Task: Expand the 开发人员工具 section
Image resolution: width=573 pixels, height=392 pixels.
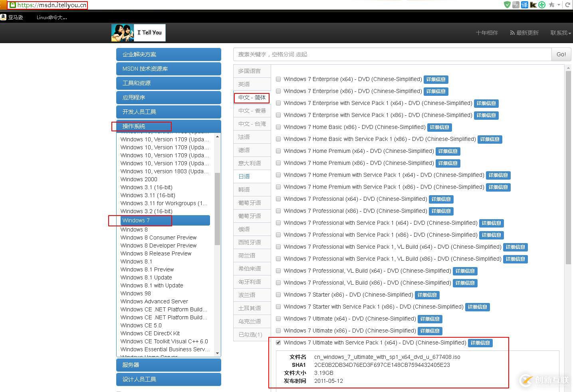Action: coord(169,112)
